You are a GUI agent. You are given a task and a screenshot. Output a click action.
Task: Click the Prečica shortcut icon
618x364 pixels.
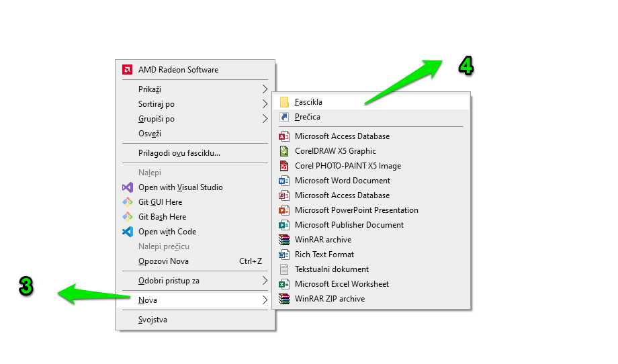point(284,117)
